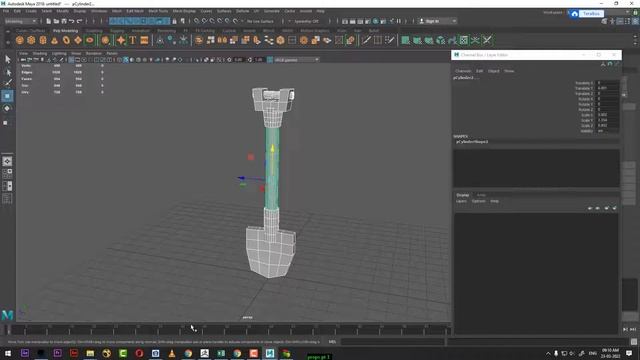The height and width of the screenshot is (360, 640).
Task: Select the Display tab in Layer Editor
Action: 462,195
